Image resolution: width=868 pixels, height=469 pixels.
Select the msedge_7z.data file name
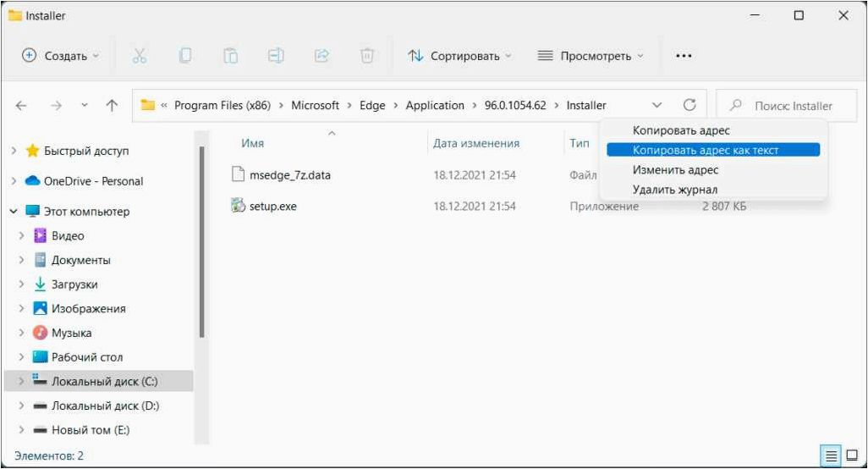tap(290, 175)
